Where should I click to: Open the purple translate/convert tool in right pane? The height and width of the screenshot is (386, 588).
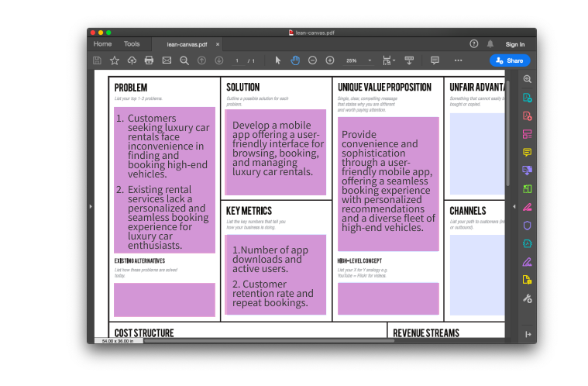tap(528, 171)
